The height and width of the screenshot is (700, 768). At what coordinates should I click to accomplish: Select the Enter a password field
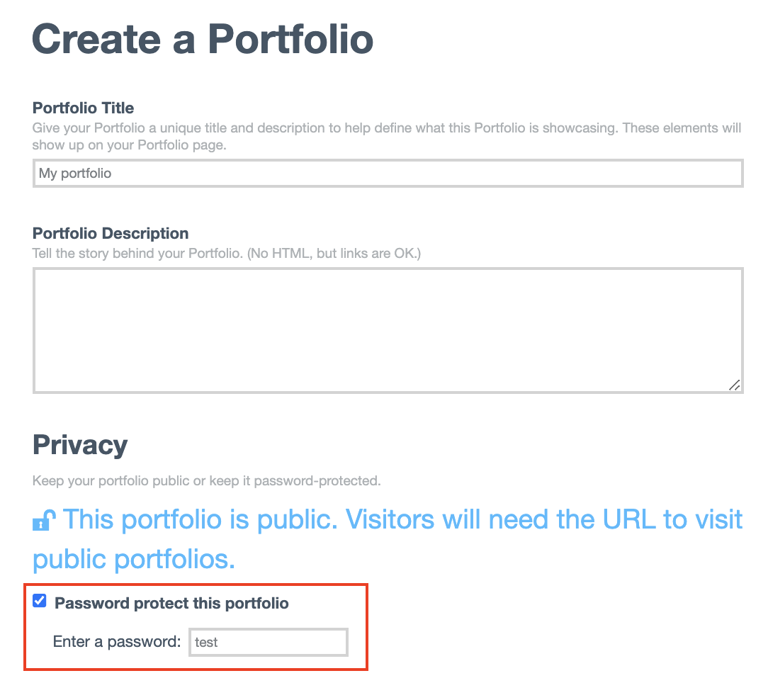click(x=268, y=643)
